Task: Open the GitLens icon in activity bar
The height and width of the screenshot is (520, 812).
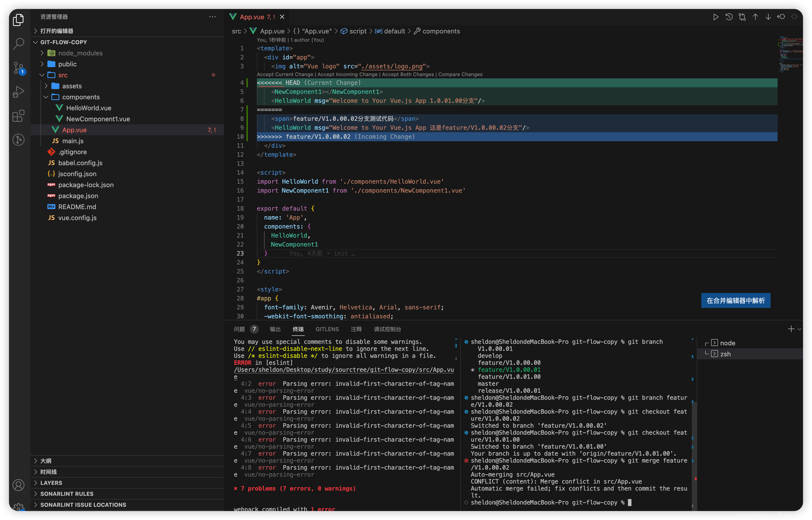Action: tap(18, 139)
